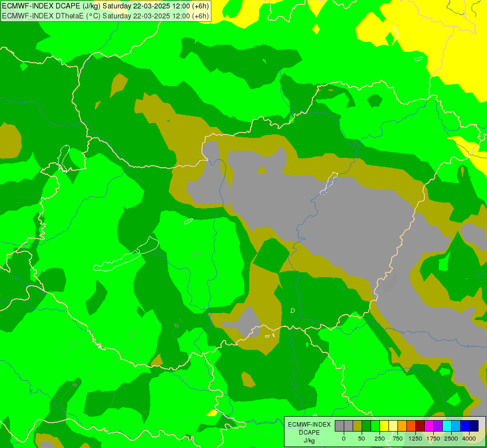Click the bright green legend swatch
487x448 pixels.
coord(376,426)
